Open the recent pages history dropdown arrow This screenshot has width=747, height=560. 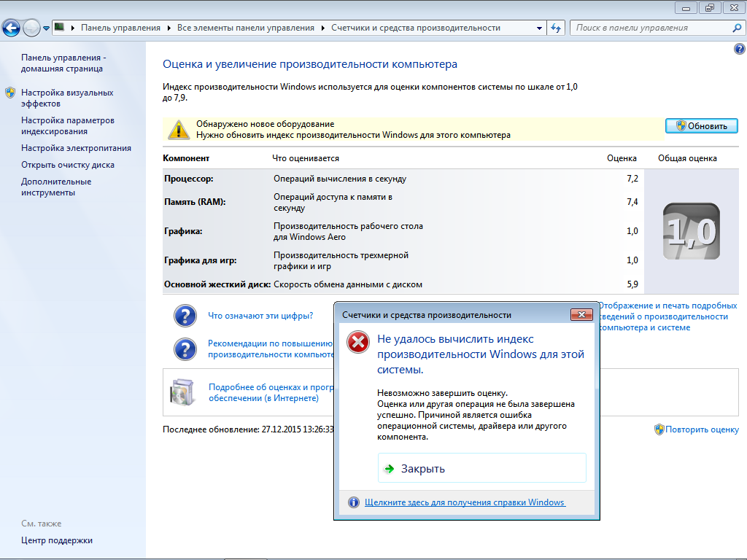[46, 28]
